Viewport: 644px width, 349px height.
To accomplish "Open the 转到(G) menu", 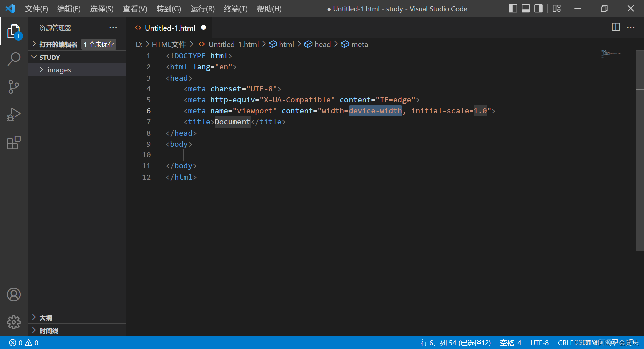I will [x=169, y=9].
